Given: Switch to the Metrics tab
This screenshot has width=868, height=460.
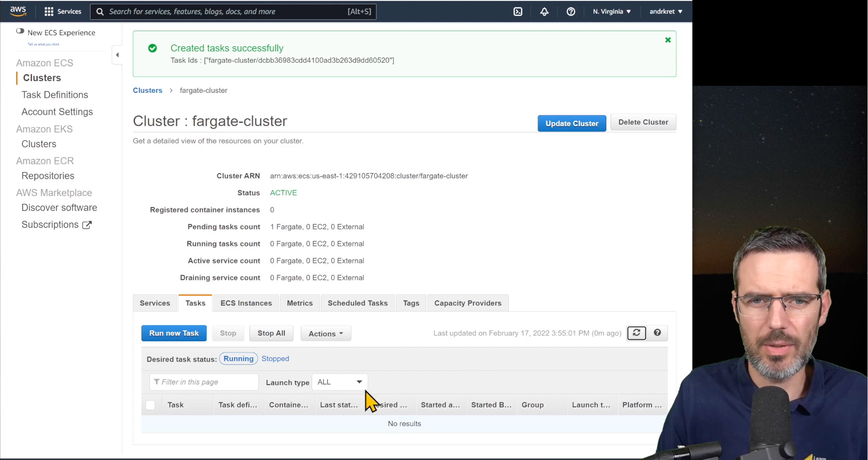Looking at the screenshot, I should (300, 303).
